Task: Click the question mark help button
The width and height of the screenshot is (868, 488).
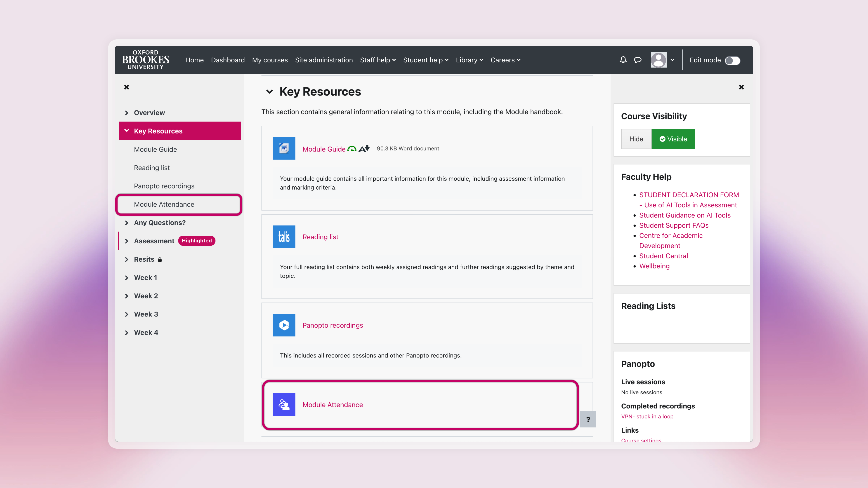Action: 588,419
